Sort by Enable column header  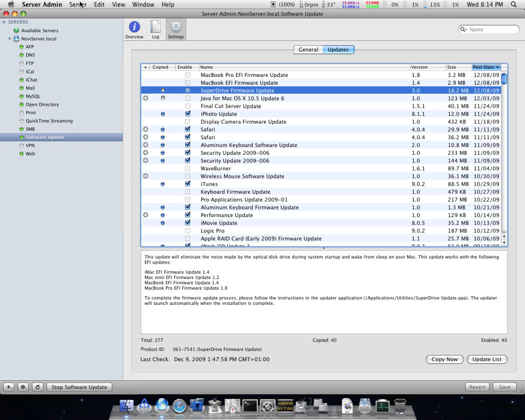coord(187,67)
